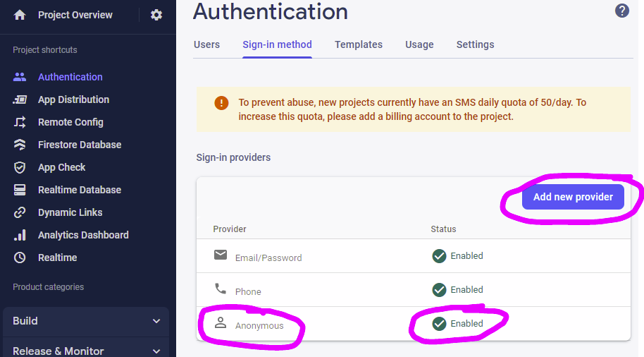This screenshot has width=644, height=357.
Task: Click the Realtime Database icon
Action: tap(19, 190)
